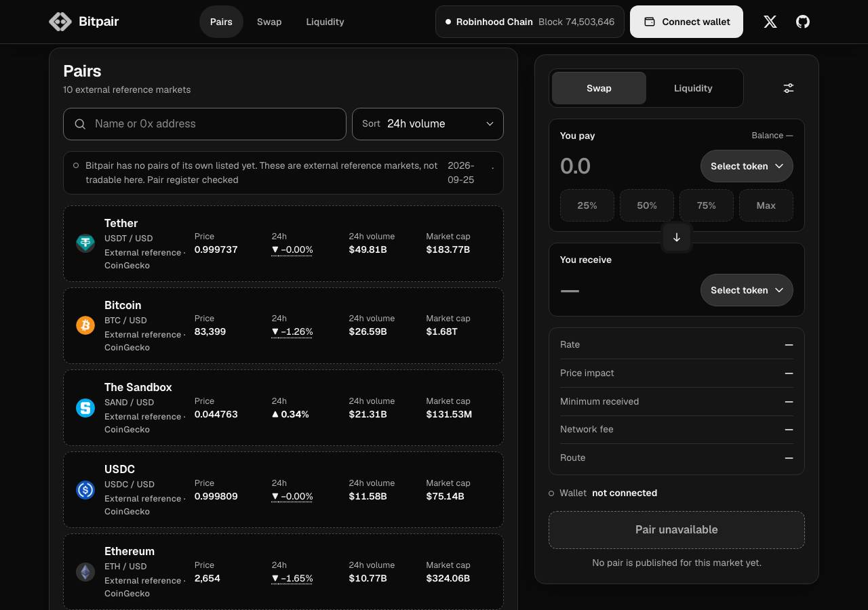
Task: Open the GitHub link icon
Action: point(803,22)
